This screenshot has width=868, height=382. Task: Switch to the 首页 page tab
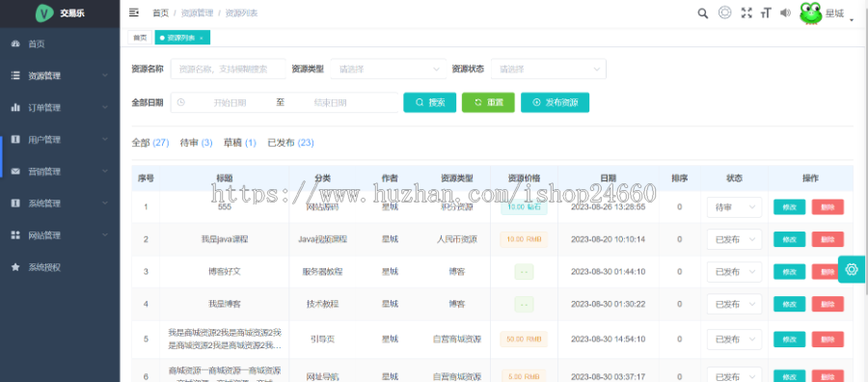pyautogui.click(x=140, y=38)
